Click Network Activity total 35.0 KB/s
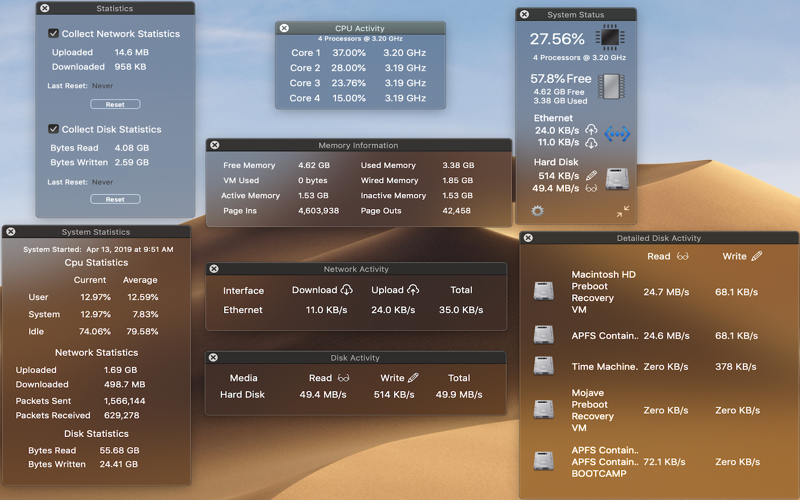Viewport: 800px width, 500px height. pos(461,310)
